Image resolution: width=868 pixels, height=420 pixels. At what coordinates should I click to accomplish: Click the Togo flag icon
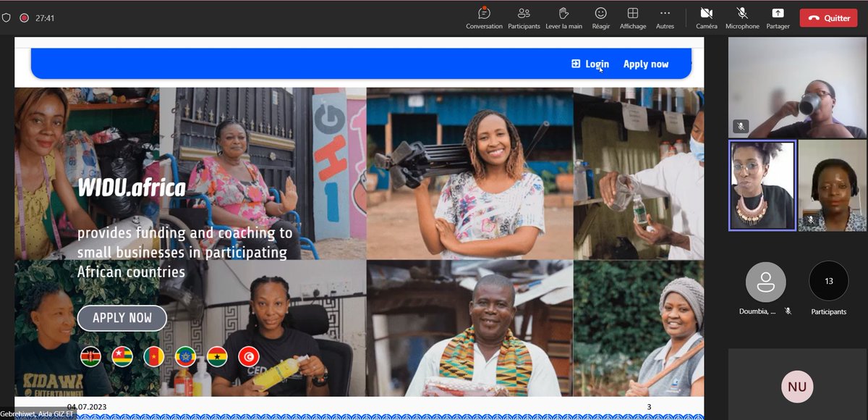pyautogui.click(x=122, y=356)
